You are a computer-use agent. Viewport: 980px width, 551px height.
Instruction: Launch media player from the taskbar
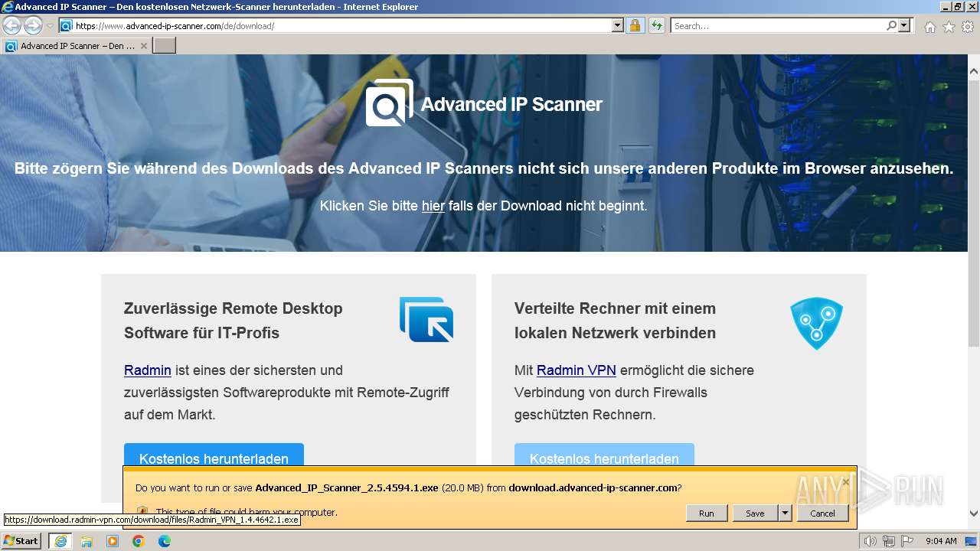click(x=113, y=541)
